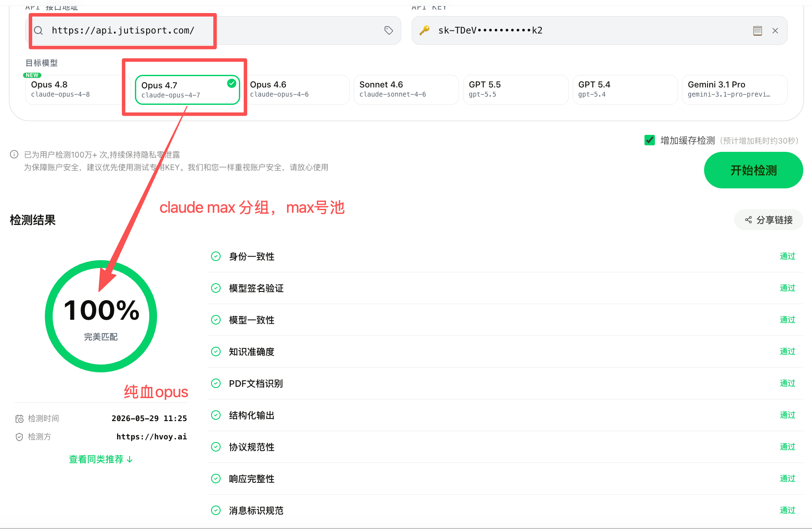
Task: Click 通过 status for 协议规范性
Action: pos(787,447)
